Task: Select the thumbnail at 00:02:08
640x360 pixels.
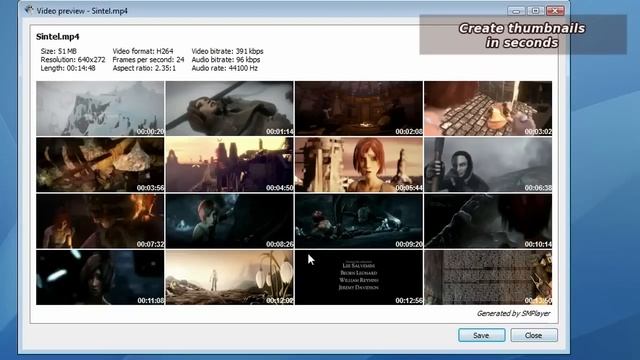Action: click(359, 108)
